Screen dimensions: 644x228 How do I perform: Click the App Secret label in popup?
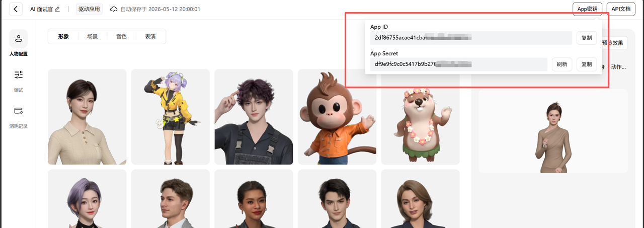coord(384,53)
